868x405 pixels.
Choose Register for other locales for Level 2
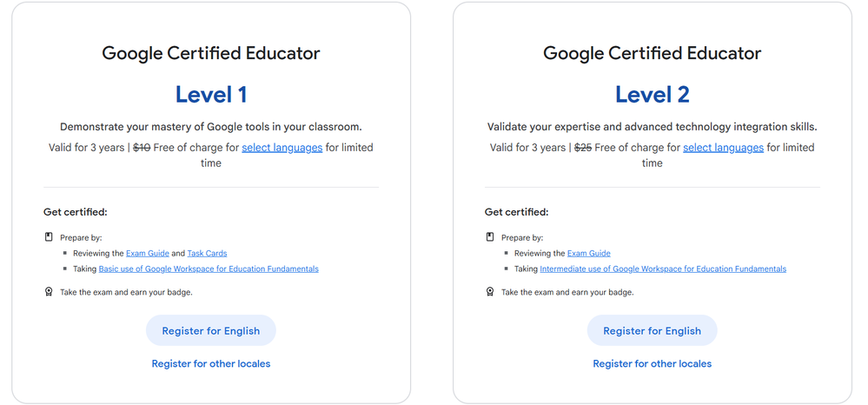[653, 364]
